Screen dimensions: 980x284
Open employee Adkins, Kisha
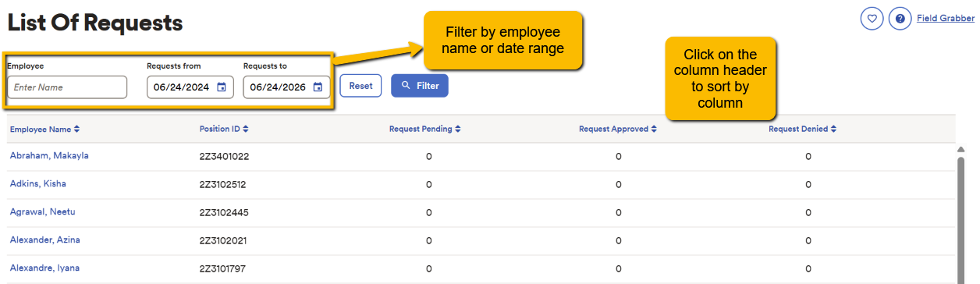tap(37, 183)
